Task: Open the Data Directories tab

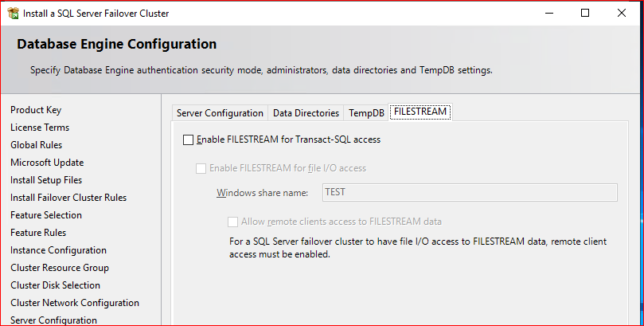Action: coord(306,113)
